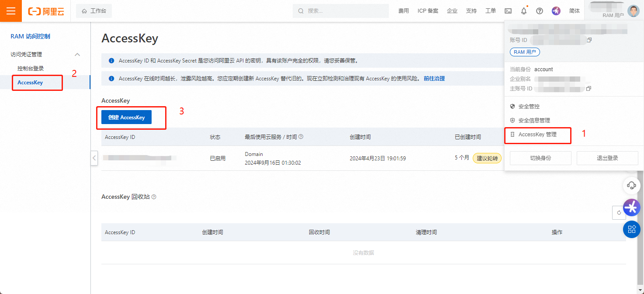Open 控制台登录 in the sidebar
This screenshot has width=644, height=294.
(x=31, y=69)
